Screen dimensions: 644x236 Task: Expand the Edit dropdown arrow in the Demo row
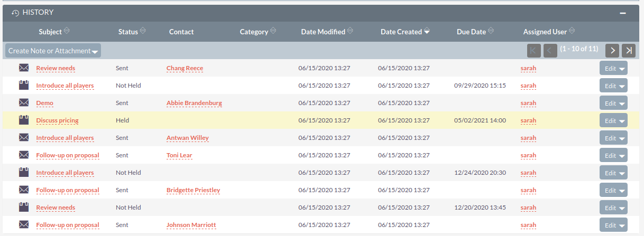(x=622, y=103)
